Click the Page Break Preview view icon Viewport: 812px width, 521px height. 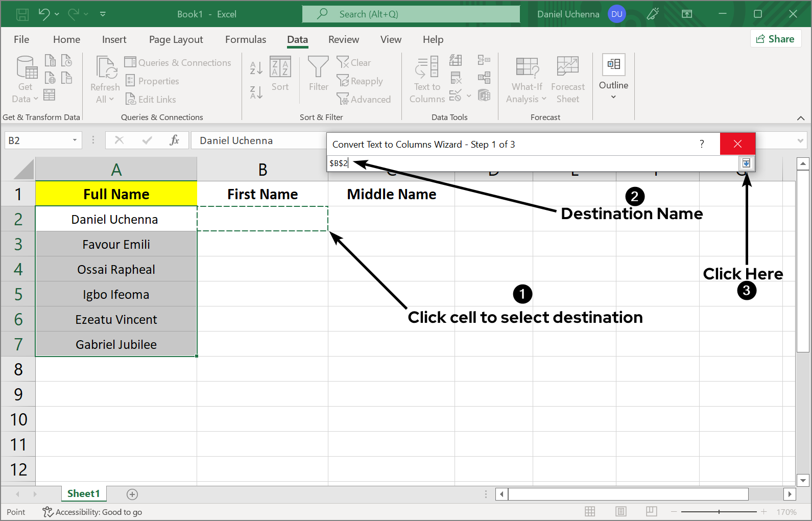tap(651, 512)
